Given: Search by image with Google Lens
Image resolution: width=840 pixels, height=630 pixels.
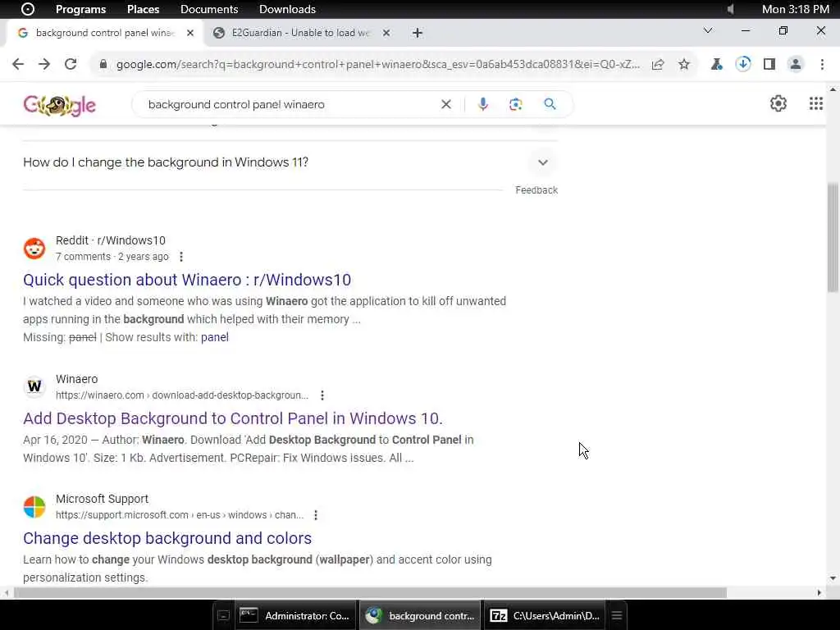Looking at the screenshot, I should click(515, 104).
